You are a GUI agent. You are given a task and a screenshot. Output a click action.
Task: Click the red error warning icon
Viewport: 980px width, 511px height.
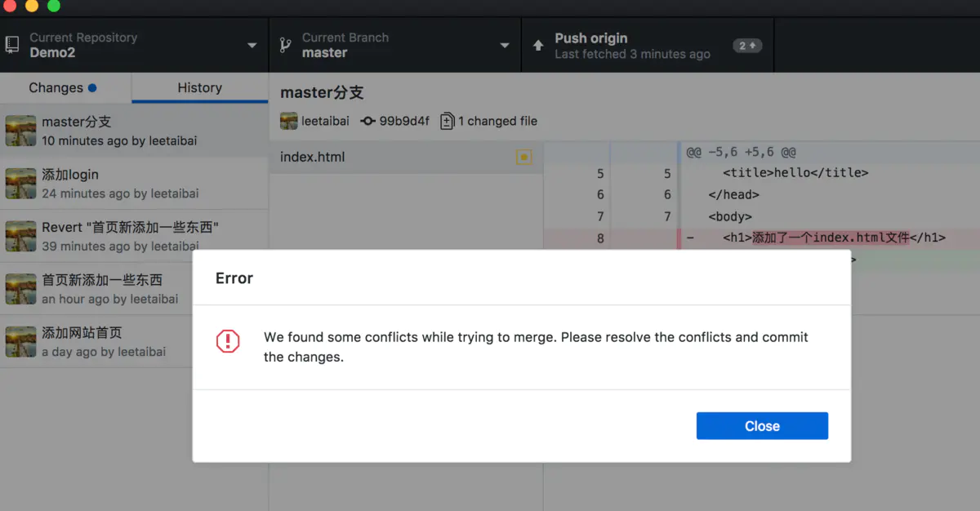click(x=227, y=342)
